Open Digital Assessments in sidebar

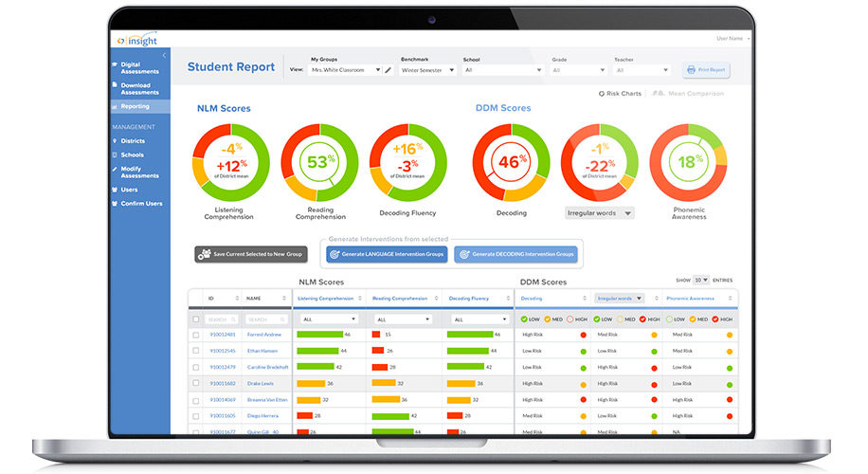pyautogui.click(x=139, y=68)
